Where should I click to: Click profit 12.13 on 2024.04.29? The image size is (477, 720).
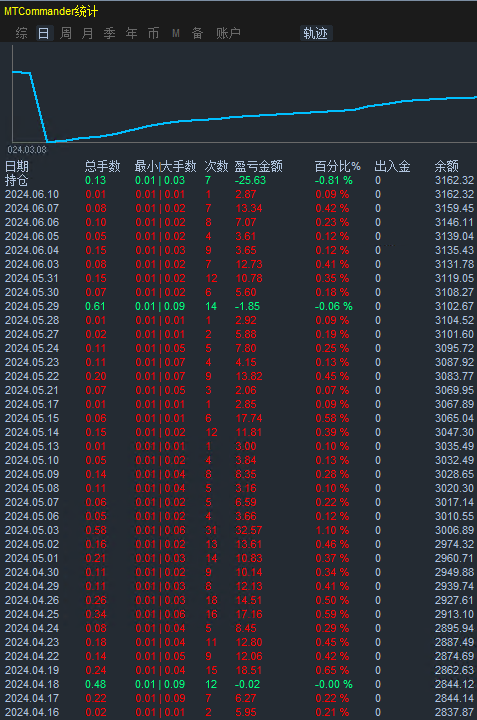pyautogui.click(x=249, y=586)
